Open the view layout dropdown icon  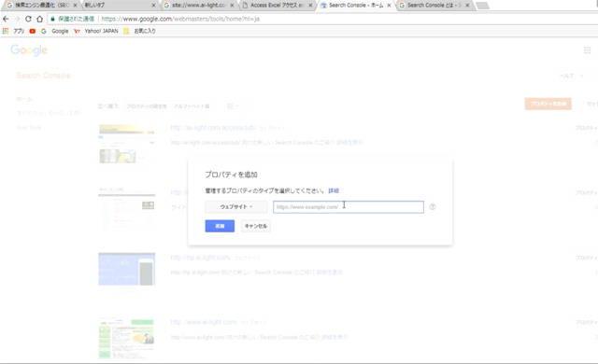pyautogui.click(x=233, y=105)
